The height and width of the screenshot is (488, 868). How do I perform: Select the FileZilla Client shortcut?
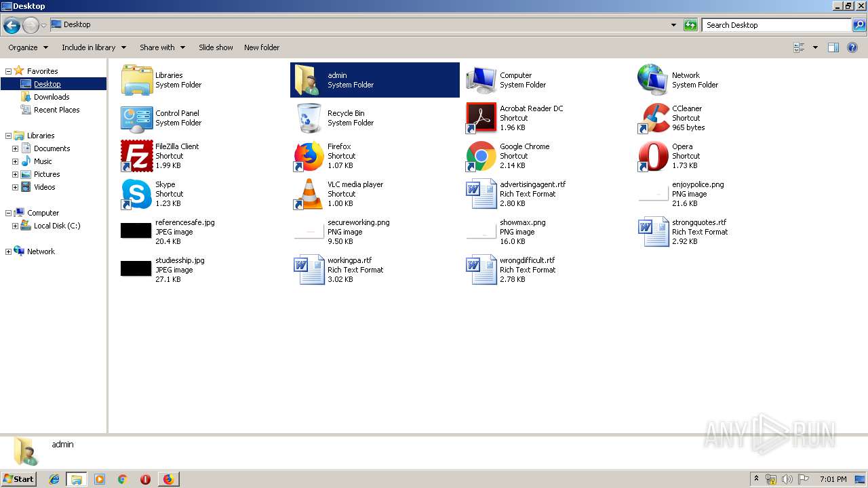coord(137,156)
